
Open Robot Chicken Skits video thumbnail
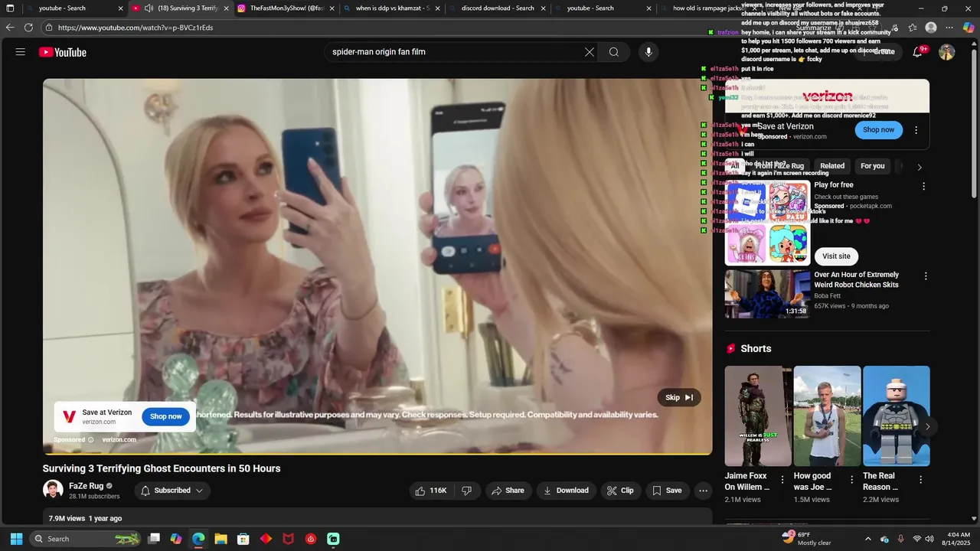tap(767, 293)
